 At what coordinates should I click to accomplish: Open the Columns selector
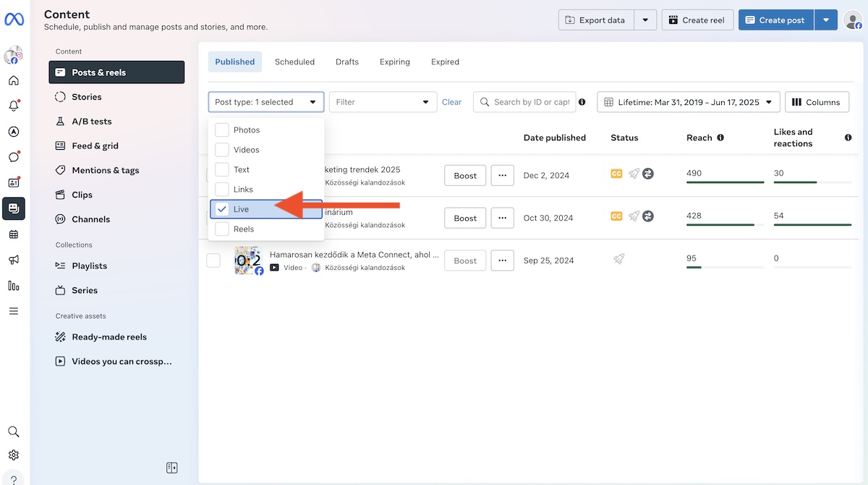pyautogui.click(x=817, y=102)
